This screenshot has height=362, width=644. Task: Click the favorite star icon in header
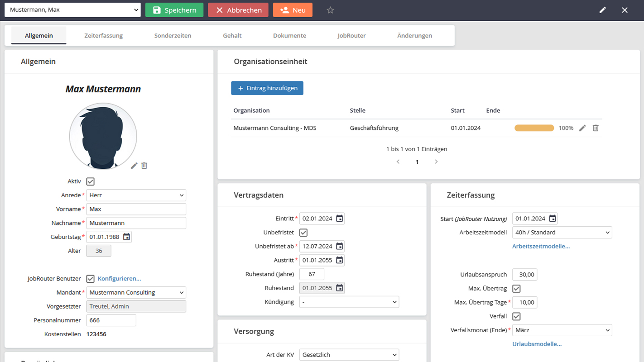[x=330, y=10]
